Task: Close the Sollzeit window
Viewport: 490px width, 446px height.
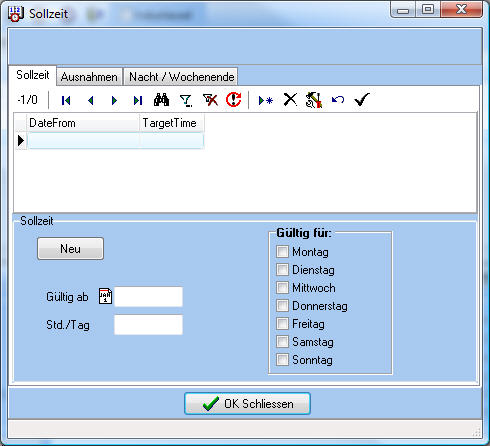Action: click(461, 9)
